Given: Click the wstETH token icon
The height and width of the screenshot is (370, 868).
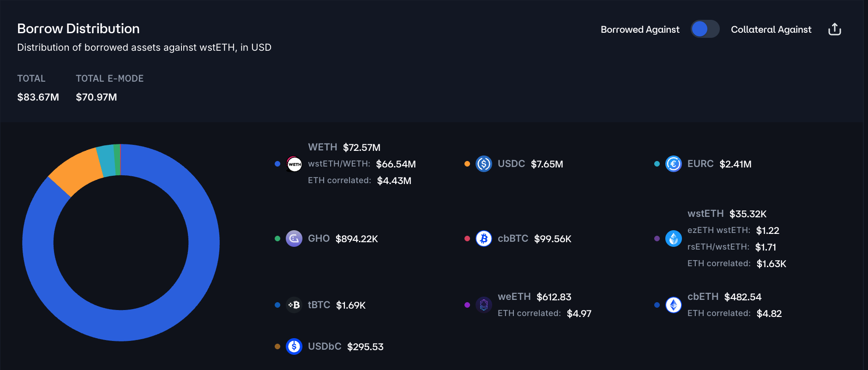Looking at the screenshot, I should tap(673, 239).
